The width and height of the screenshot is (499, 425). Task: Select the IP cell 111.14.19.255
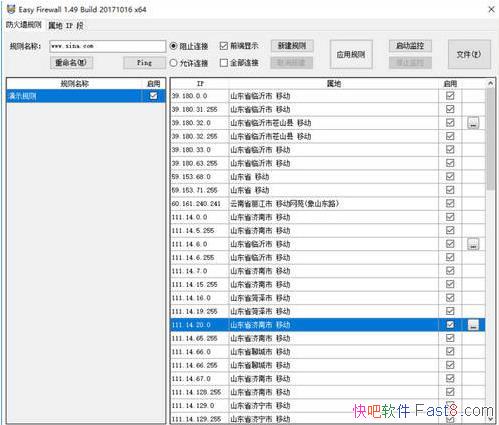(x=200, y=311)
